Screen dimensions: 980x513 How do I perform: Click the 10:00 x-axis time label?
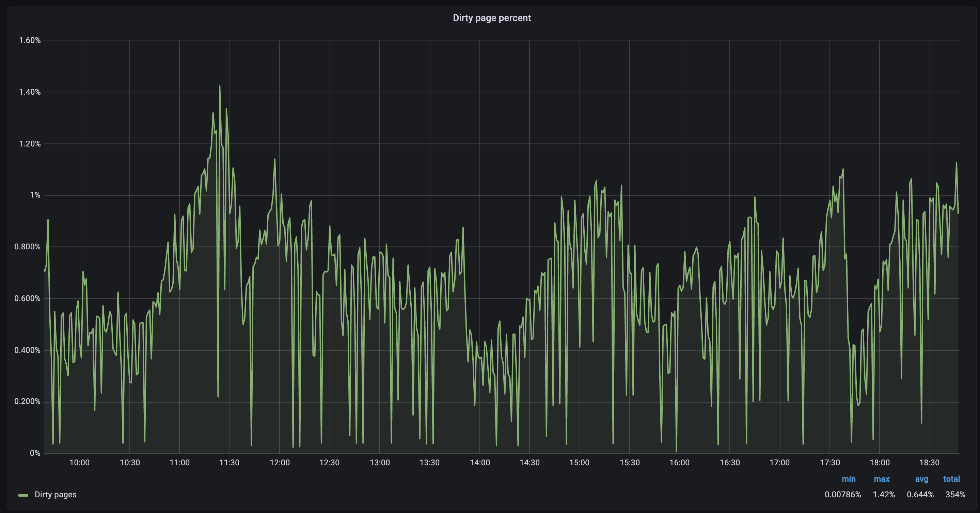point(80,462)
